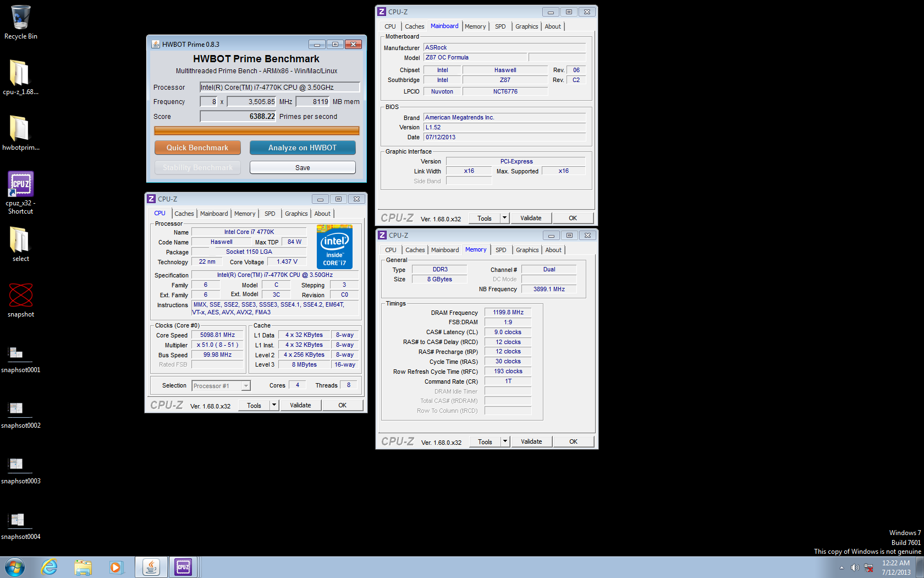The image size is (924, 578).
Task: Click the volume speaker tray icon
Action: (x=855, y=568)
